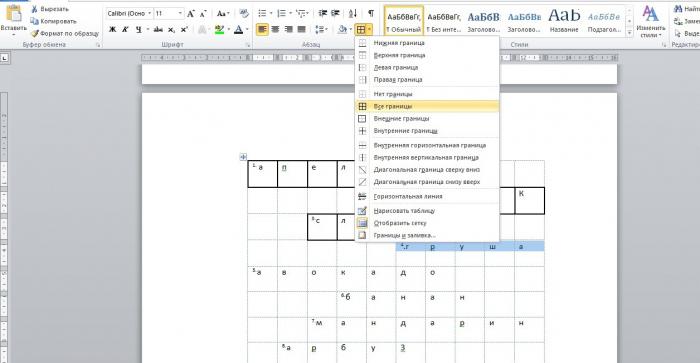Select Внутренняя вертикальная граница entry

pyautogui.click(x=427, y=158)
